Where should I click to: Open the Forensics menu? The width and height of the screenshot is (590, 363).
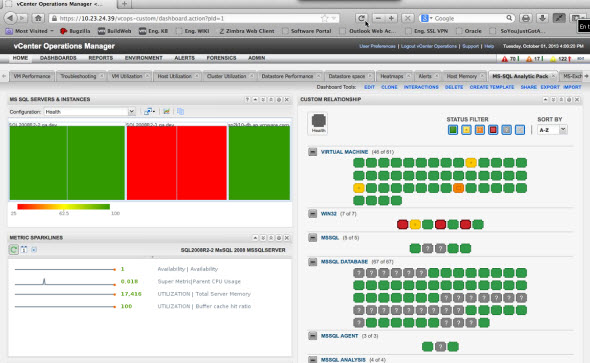221,58
